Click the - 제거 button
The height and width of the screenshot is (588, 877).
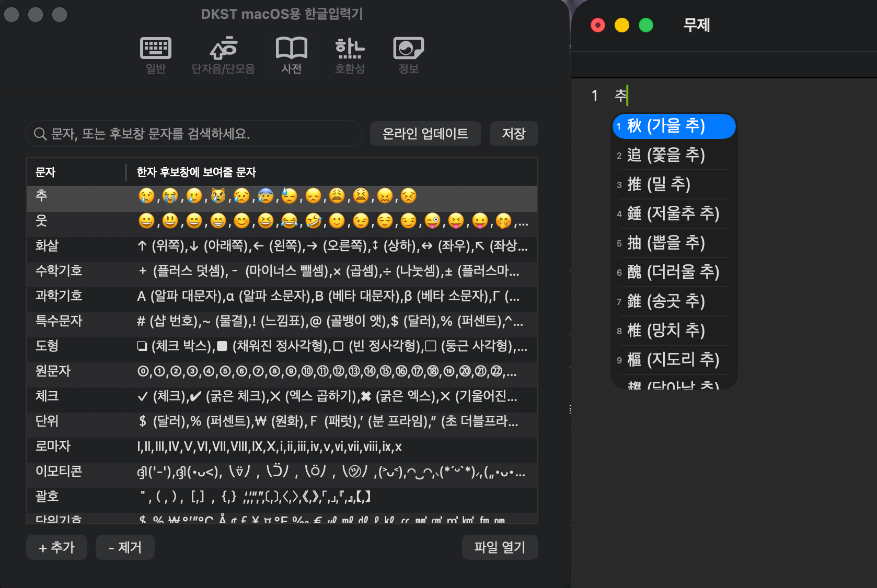point(125,547)
